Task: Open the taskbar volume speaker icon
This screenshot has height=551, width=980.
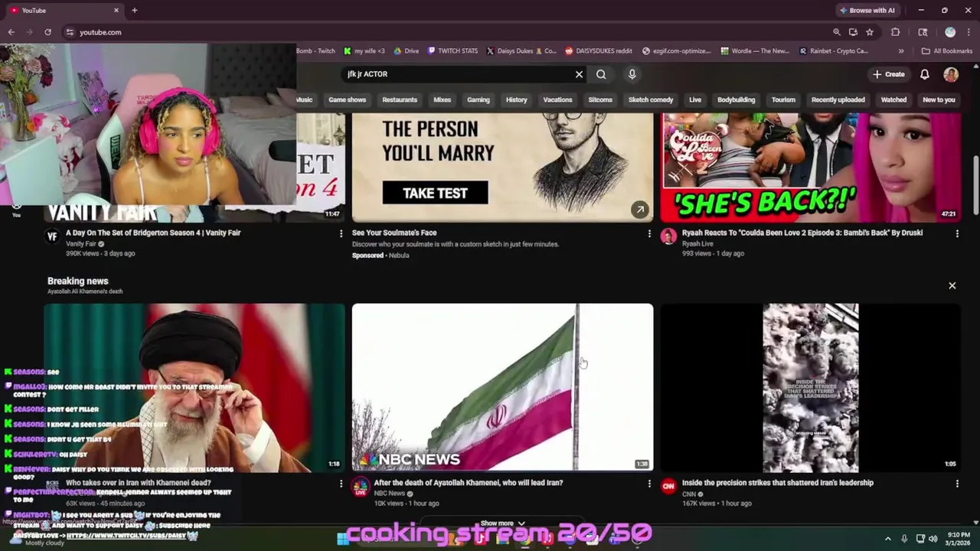Action: click(933, 539)
